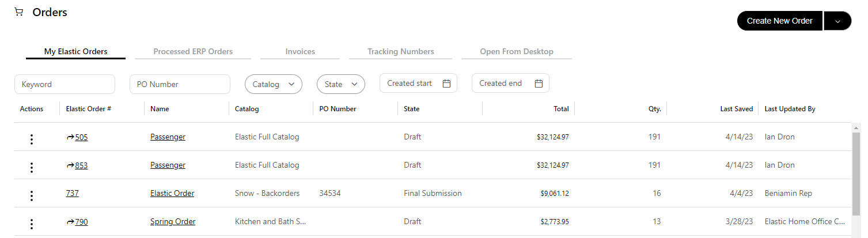
Task: Open Elastic order number 737 link
Action: 73,194
